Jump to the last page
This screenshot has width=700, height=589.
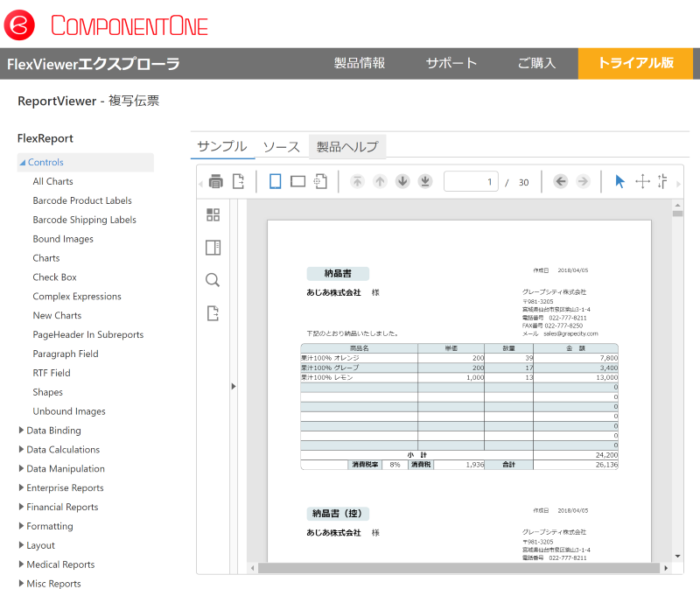[x=425, y=181]
